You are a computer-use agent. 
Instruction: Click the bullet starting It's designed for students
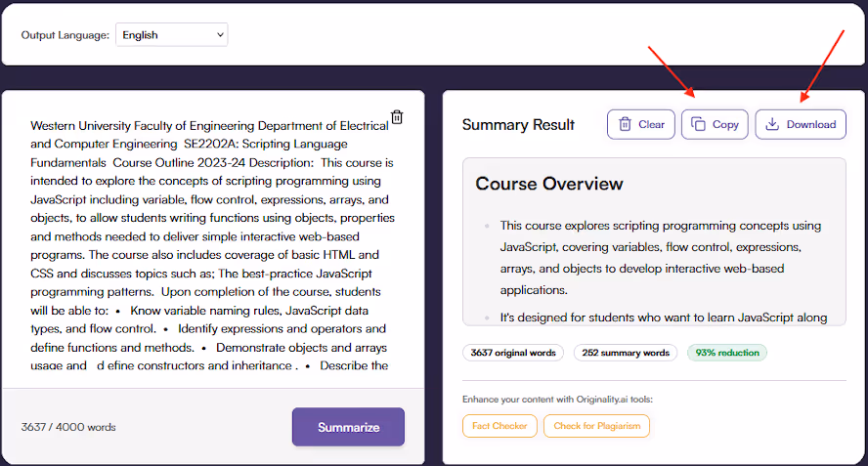click(663, 318)
